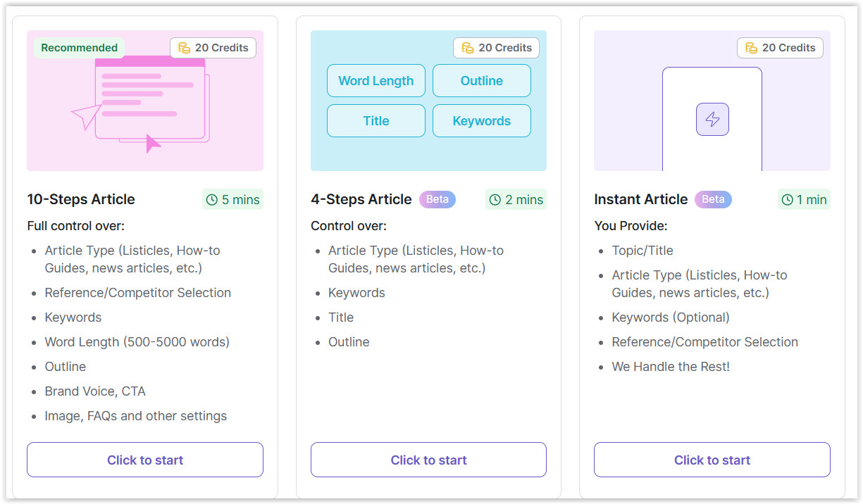Click the Beta badge next to Instant Article
The height and width of the screenshot is (504, 863).
point(713,199)
